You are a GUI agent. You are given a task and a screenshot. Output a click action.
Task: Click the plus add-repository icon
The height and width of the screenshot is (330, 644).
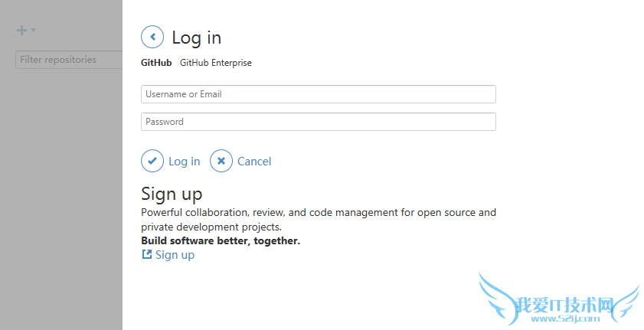[22, 31]
